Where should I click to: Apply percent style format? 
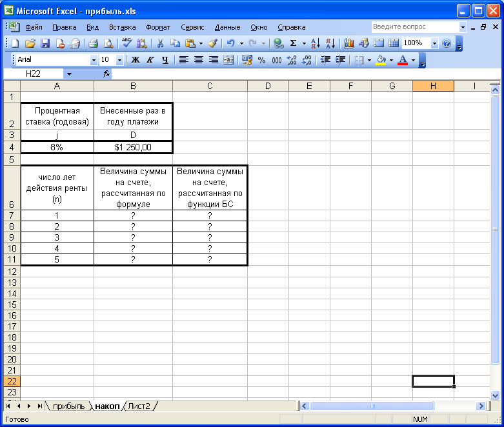pos(261,60)
